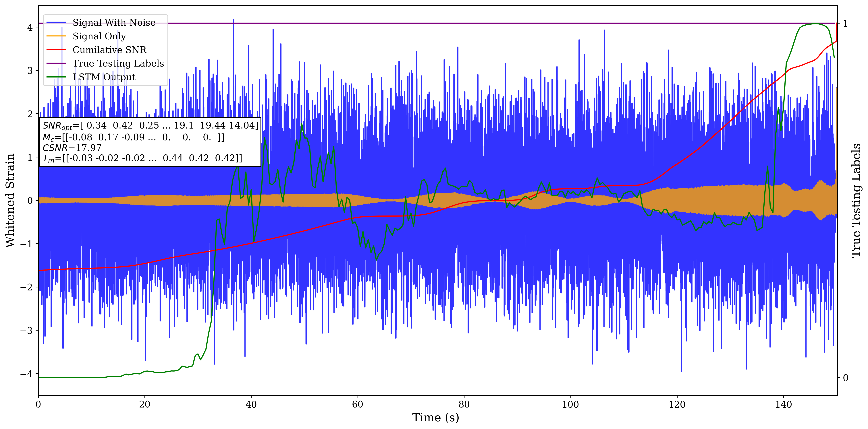Click the 'Whitened Strain' y-axis label

click(10, 200)
